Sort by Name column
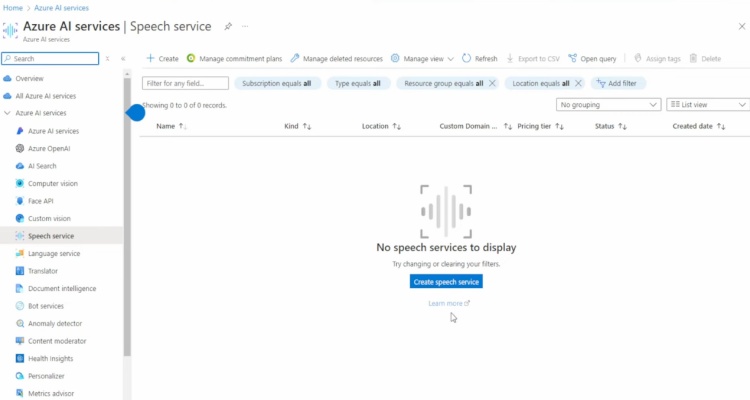 pyautogui.click(x=171, y=126)
